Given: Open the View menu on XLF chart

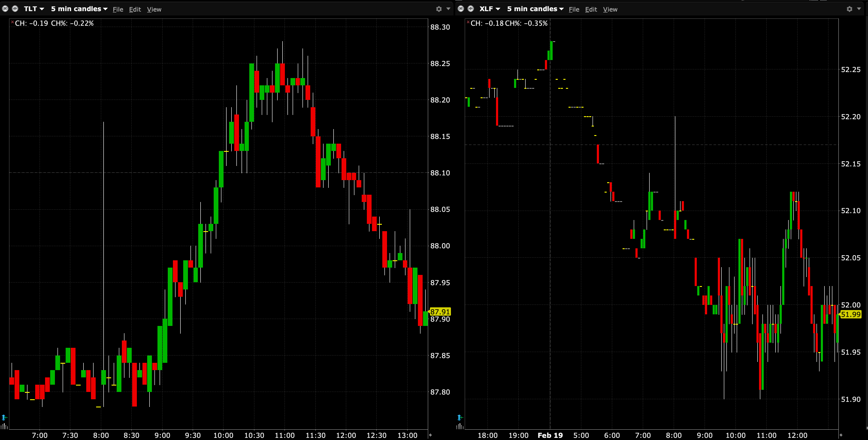Looking at the screenshot, I should [x=610, y=9].
